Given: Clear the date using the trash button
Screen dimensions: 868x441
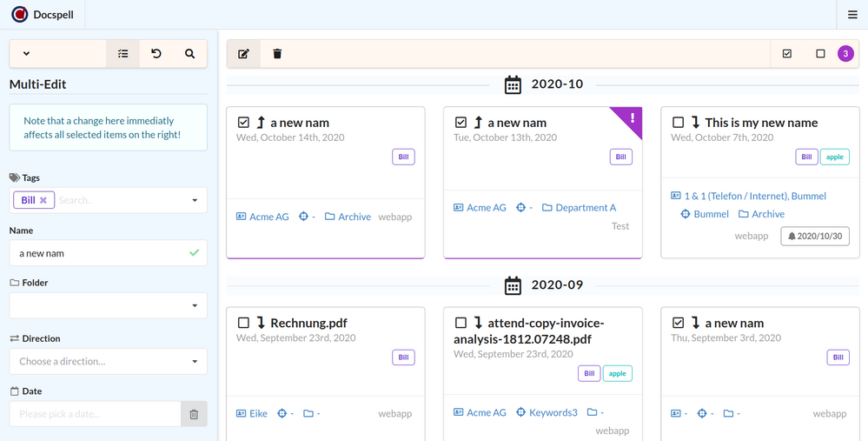Looking at the screenshot, I should pyautogui.click(x=194, y=414).
